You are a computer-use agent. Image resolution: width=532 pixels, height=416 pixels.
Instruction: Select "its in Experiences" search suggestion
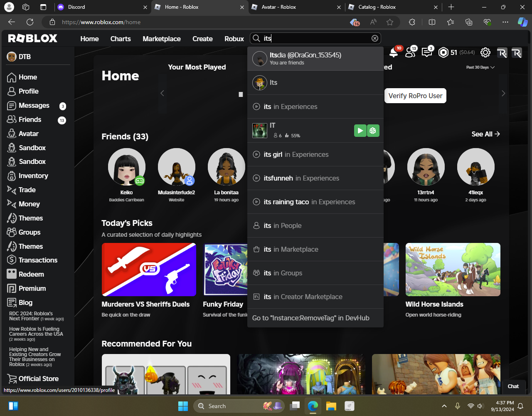point(315,106)
